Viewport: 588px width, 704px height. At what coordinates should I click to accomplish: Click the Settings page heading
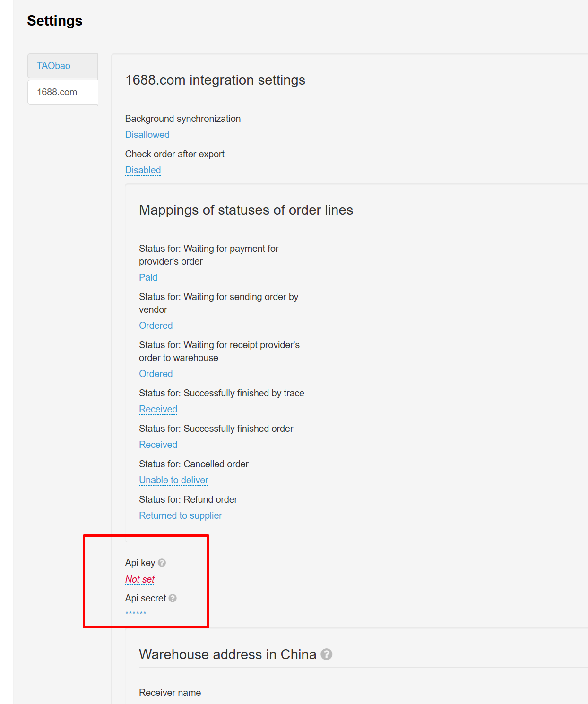[x=55, y=21]
